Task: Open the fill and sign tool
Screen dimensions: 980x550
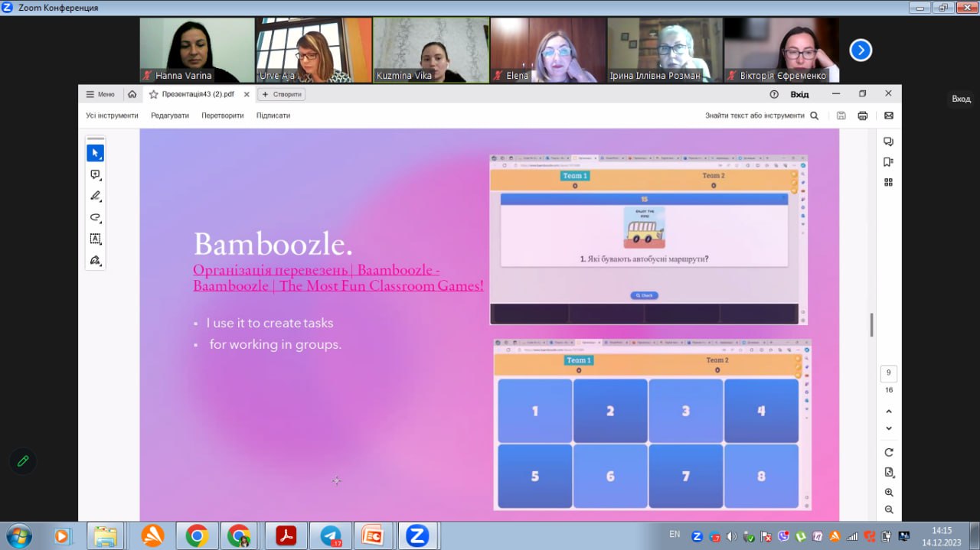Action: [95, 260]
